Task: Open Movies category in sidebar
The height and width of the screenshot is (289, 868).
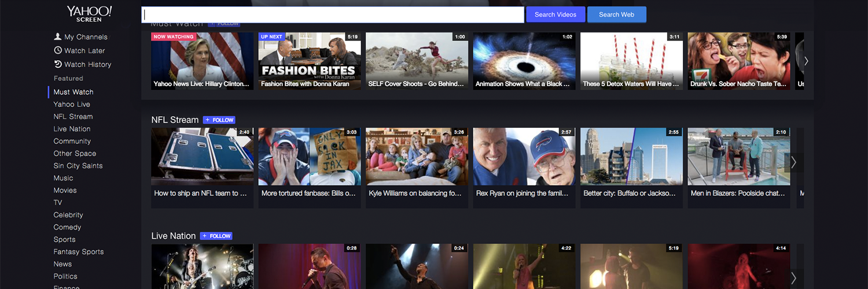Action: [65, 190]
